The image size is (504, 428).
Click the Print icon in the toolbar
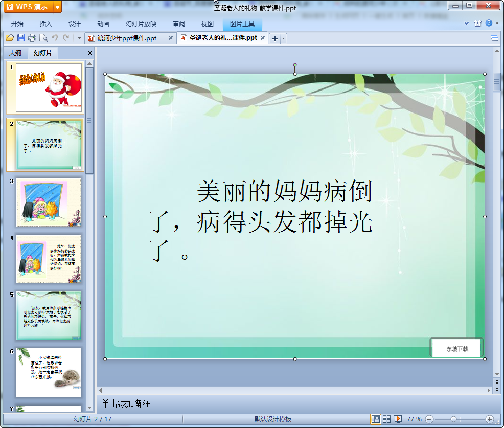coord(32,38)
